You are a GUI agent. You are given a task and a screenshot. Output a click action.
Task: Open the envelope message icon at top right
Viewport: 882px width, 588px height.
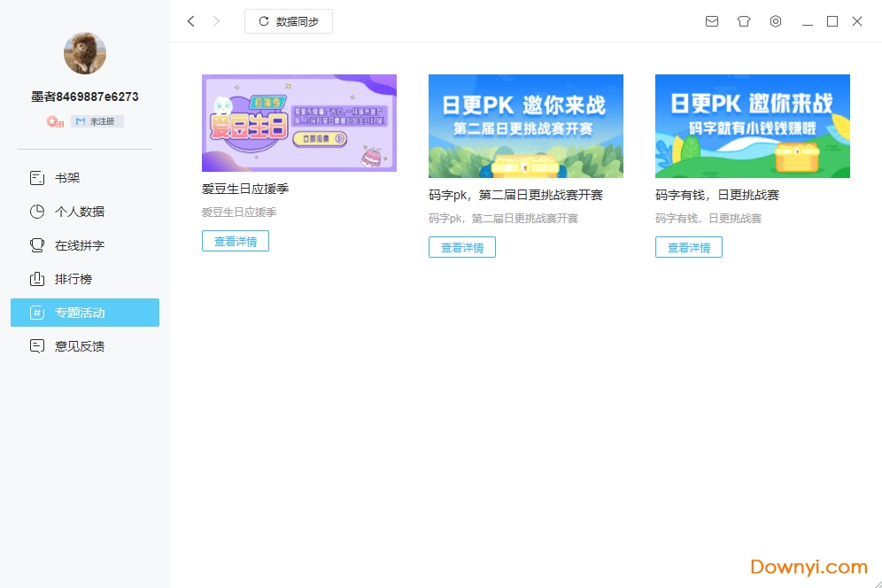coord(711,21)
